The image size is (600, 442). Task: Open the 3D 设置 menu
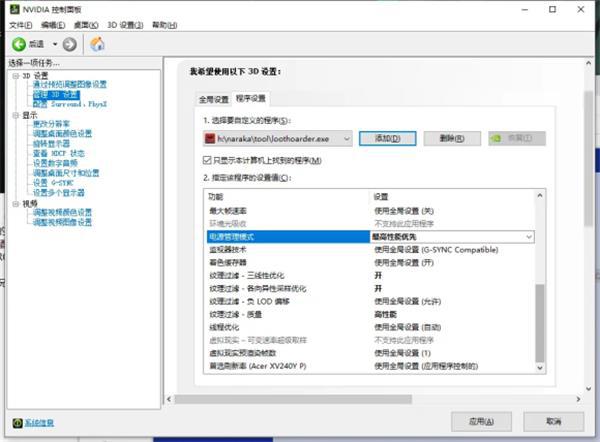click(x=125, y=24)
